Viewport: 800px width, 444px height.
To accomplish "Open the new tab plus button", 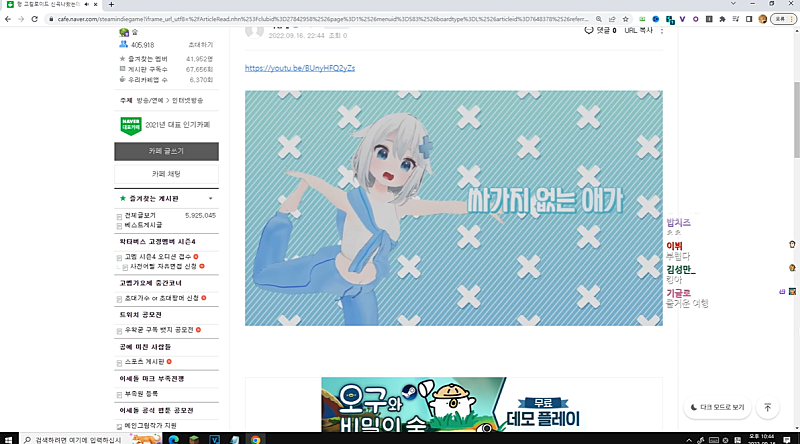I will click(x=111, y=5).
